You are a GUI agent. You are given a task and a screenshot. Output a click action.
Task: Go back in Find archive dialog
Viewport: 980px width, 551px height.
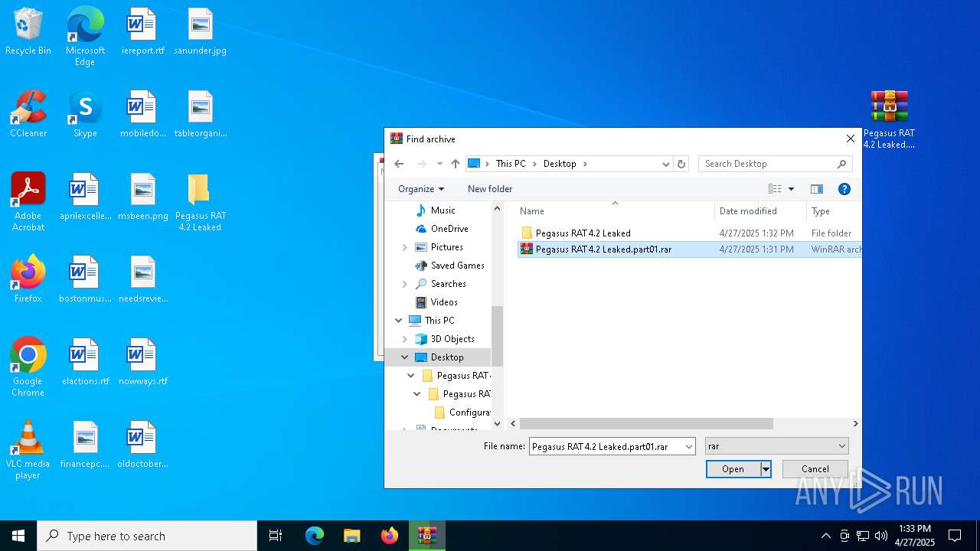click(399, 164)
